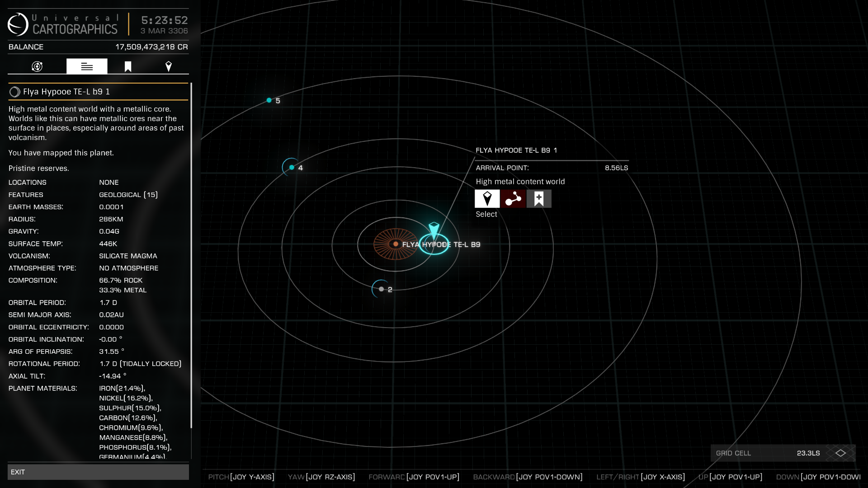Click the 66.7% ROCK composition value

[121, 280]
